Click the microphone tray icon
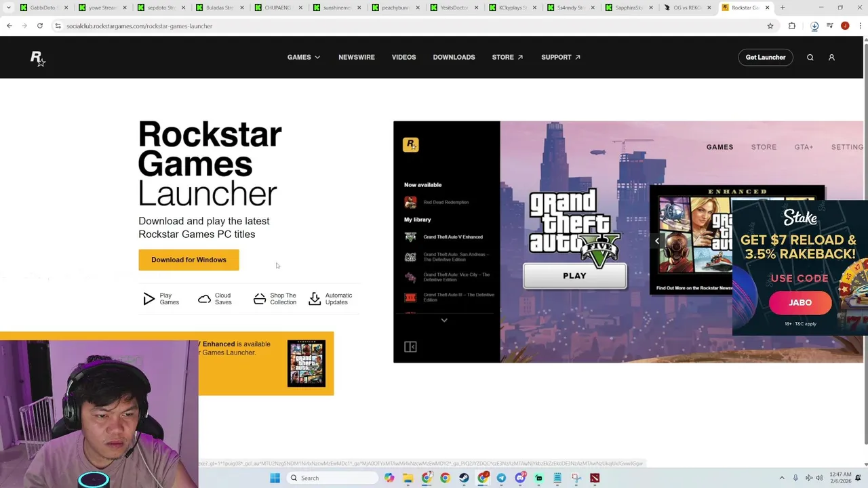868x488 pixels. click(x=795, y=478)
